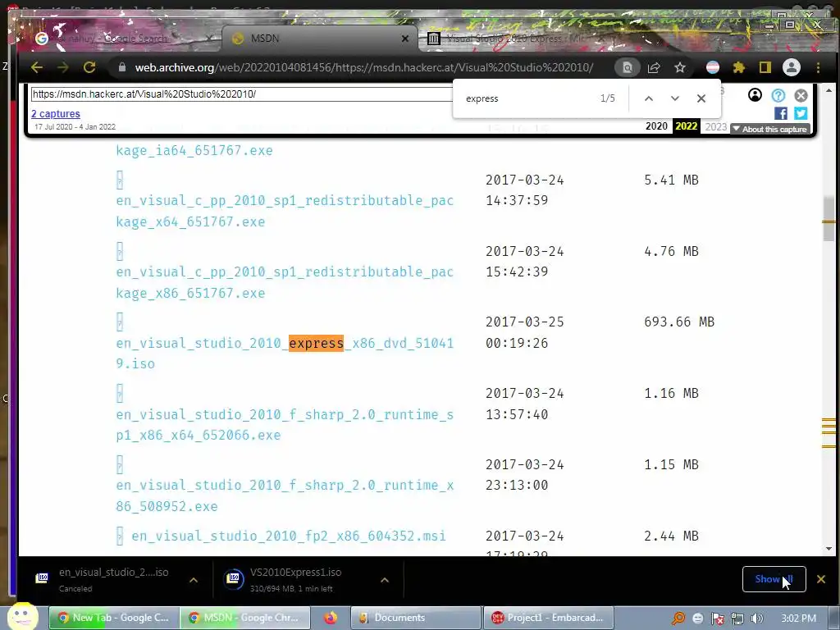840x630 pixels.
Task: Click the search-by-image lens icon in address bar
Action: coord(628,67)
